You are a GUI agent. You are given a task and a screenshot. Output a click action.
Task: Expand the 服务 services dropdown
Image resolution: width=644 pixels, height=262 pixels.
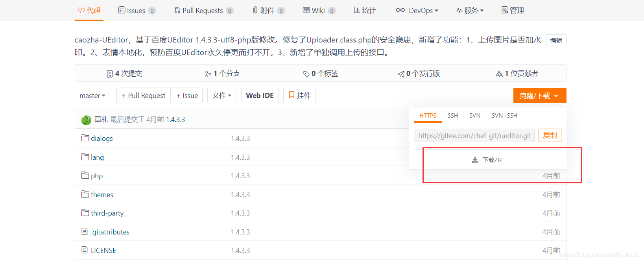tap(469, 10)
